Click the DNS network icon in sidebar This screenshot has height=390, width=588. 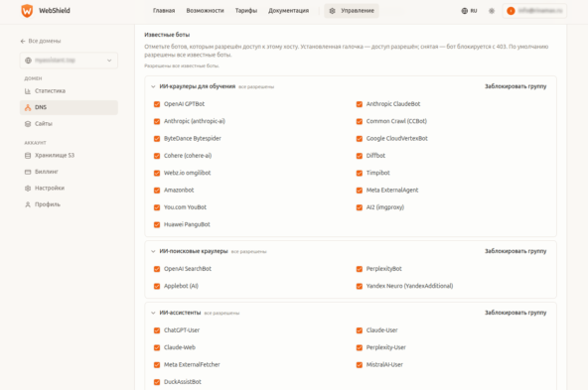click(x=28, y=107)
